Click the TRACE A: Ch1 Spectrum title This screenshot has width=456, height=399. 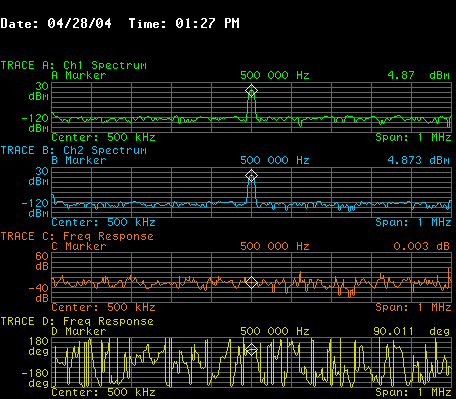coord(74,65)
